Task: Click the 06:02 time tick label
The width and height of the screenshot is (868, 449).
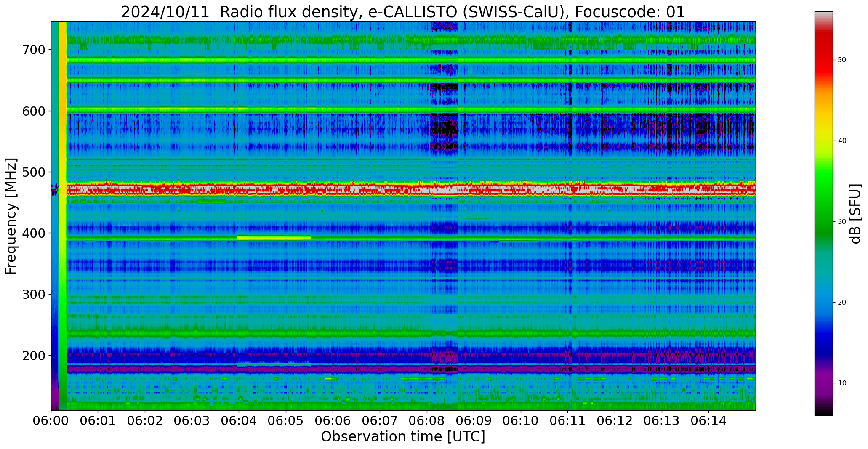Action: 145,420
